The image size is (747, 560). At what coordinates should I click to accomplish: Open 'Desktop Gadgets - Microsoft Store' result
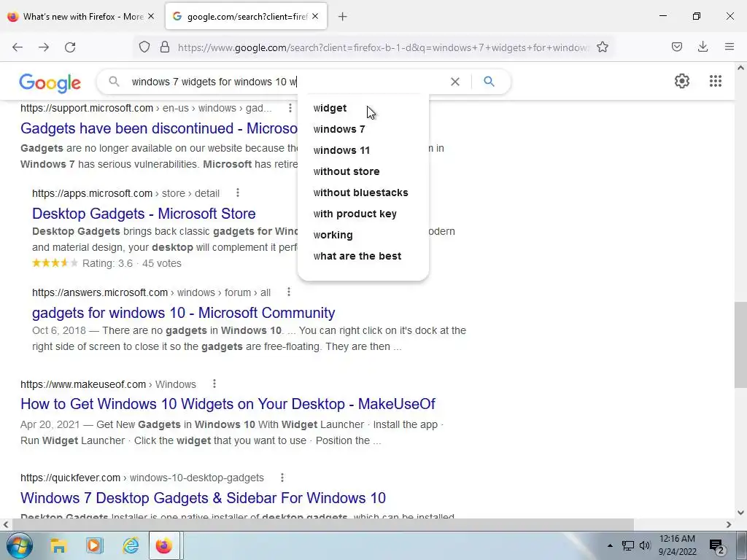click(144, 214)
